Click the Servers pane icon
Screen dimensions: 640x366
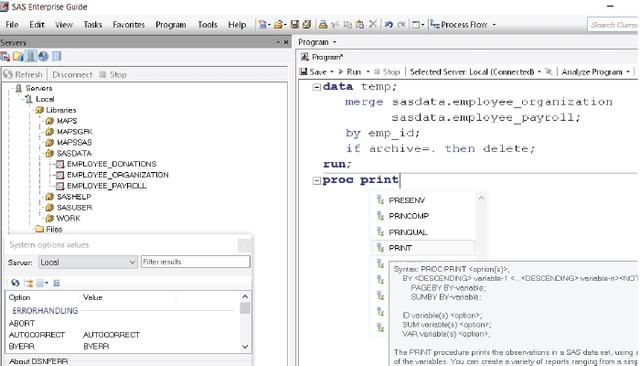(31, 56)
